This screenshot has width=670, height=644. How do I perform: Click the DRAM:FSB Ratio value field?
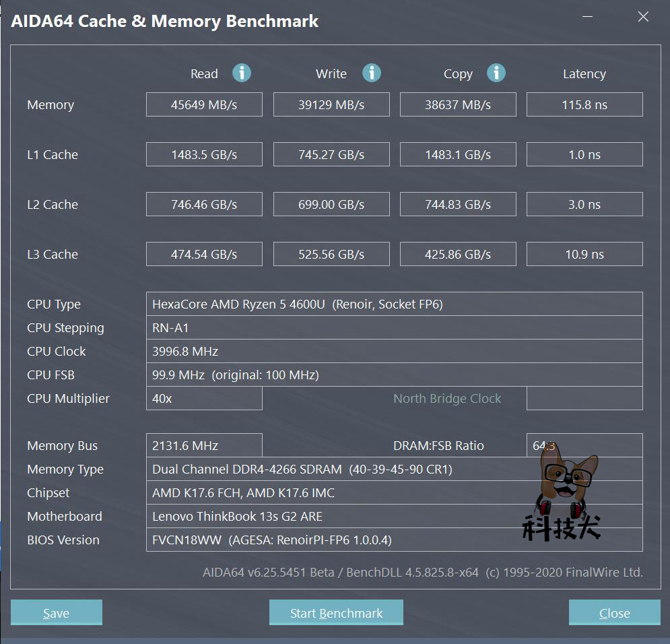(x=584, y=445)
